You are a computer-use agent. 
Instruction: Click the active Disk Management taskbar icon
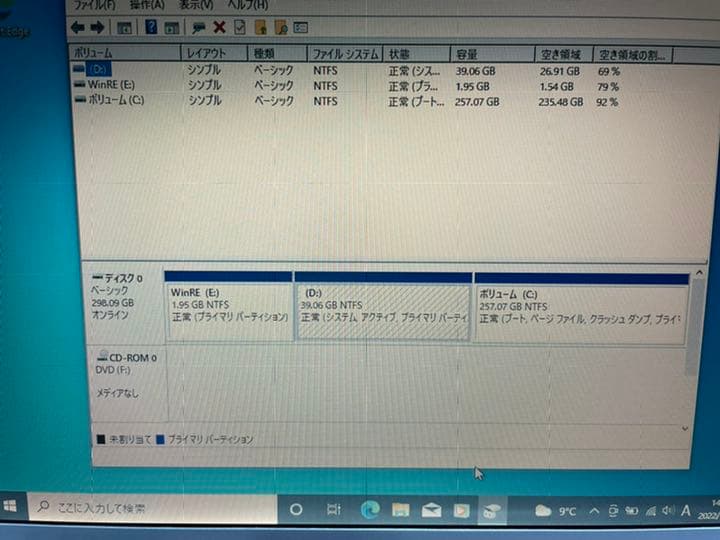pos(491,511)
